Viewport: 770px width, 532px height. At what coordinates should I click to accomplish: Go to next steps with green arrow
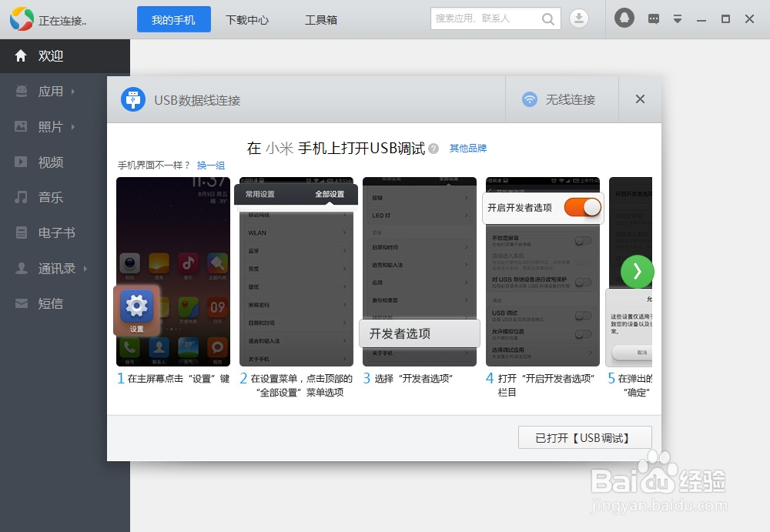click(637, 271)
